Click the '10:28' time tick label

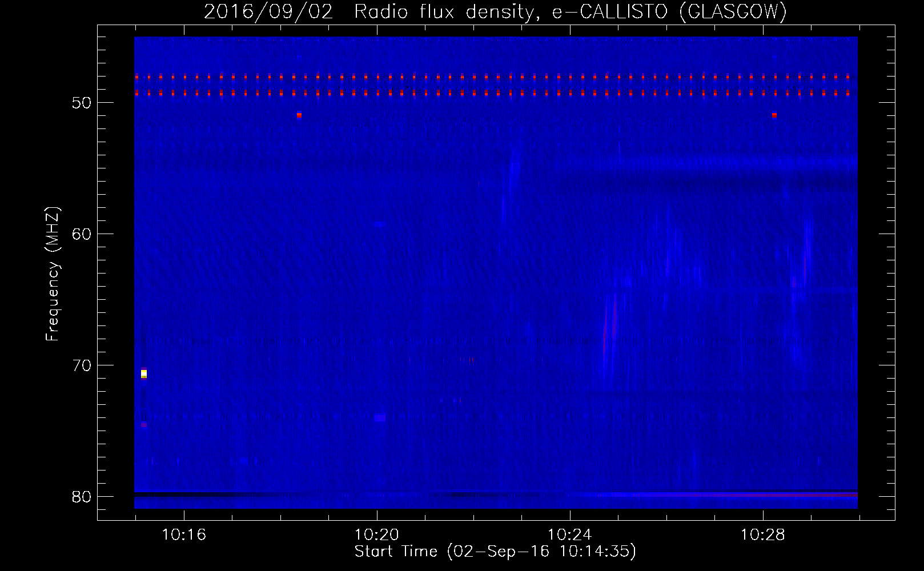763,535
